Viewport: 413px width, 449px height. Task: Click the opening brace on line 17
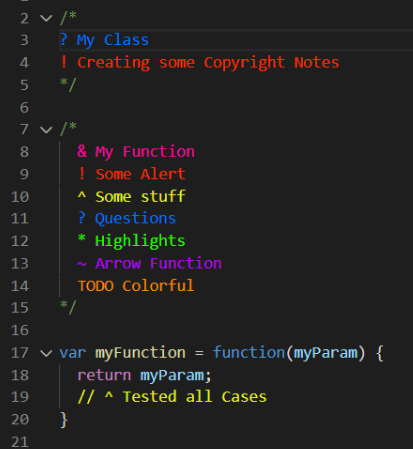(x=379, y=353)
